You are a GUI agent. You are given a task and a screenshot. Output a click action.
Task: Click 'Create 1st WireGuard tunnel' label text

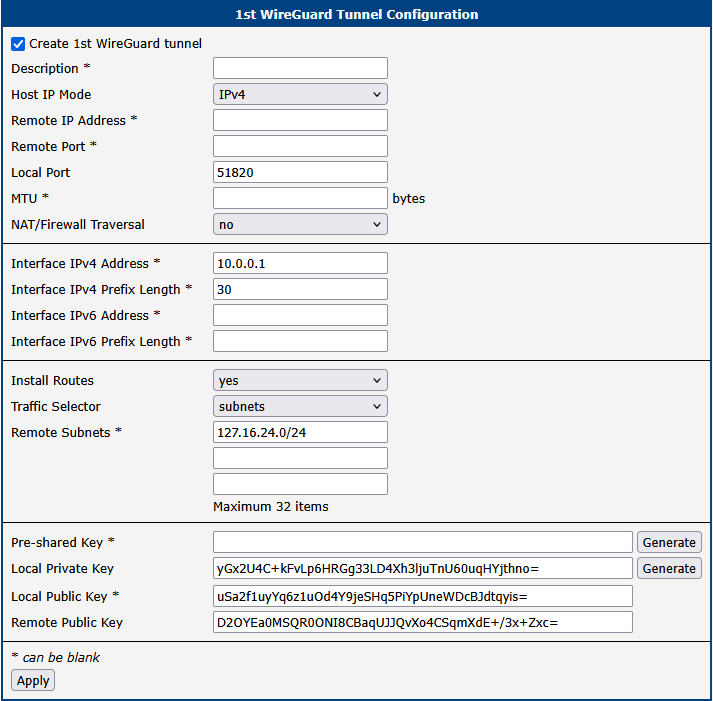click(115, 44)
